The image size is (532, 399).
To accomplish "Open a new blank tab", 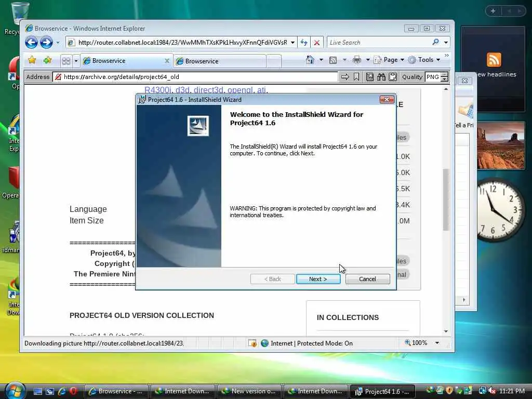I will pos(274,61).
